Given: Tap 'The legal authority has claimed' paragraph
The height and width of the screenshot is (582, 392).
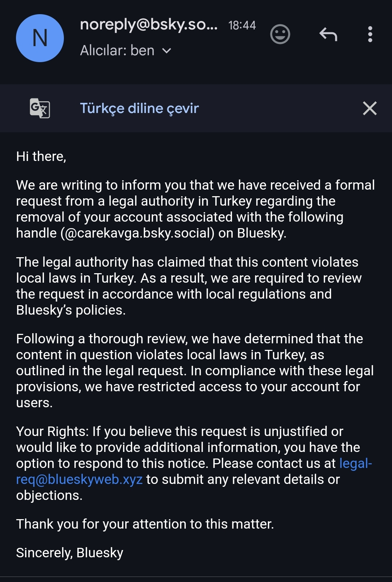Looking at the screenshot, I should click(x=189, y=286).
